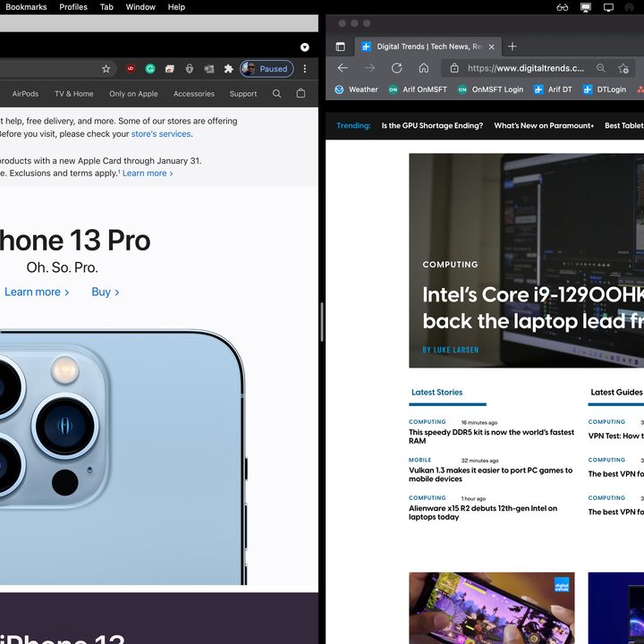The height and width of the screenshot is (644, 644).
Task: Click screen mirroring monitor icon in menu bar
Action: pos(608,7)
